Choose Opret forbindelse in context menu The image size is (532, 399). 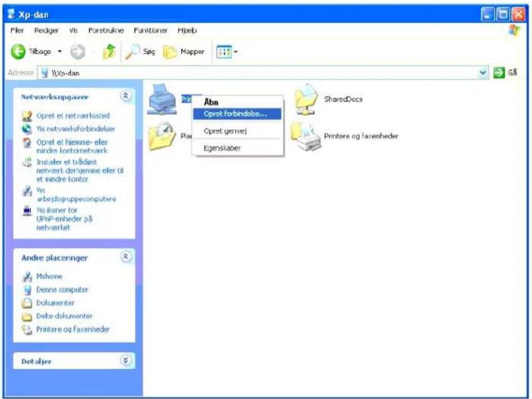tap(237, 114)
